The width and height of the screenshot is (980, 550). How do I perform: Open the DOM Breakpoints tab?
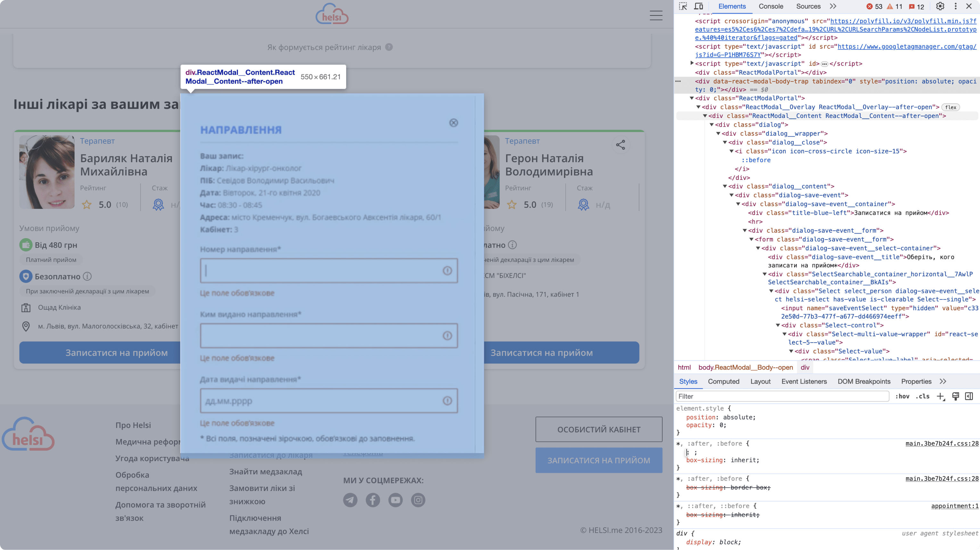tap(864, 381)
